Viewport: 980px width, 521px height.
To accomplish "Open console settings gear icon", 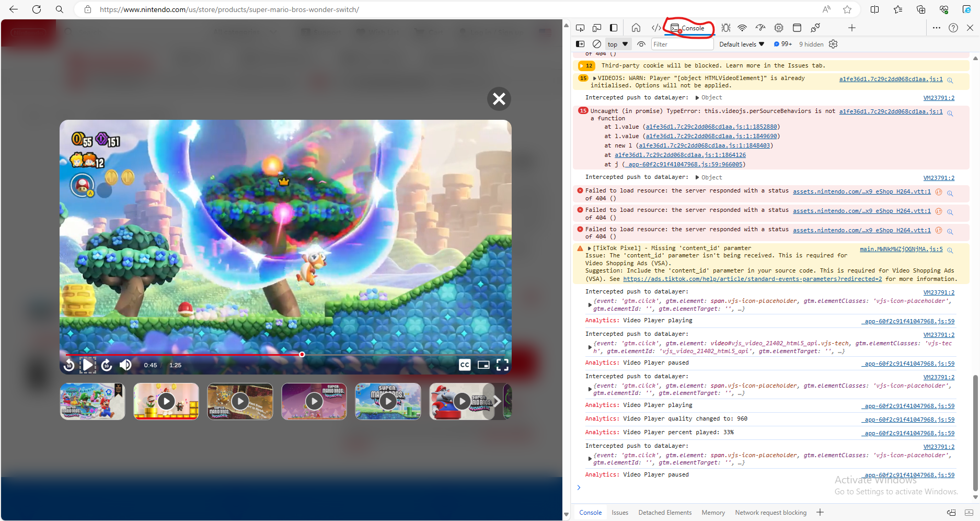I will point(833,44).
